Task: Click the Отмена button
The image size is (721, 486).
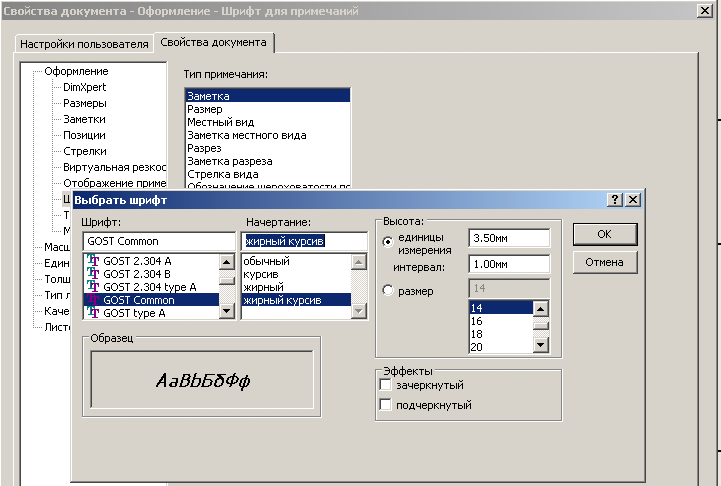Action: 605,262
